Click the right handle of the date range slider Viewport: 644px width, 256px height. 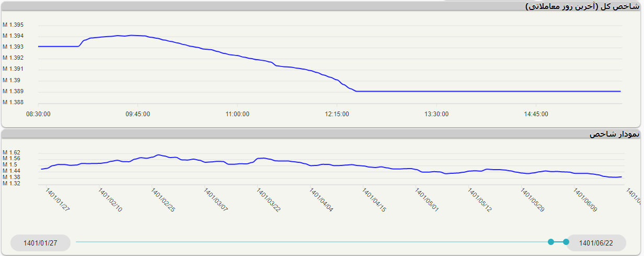[566, 242]
